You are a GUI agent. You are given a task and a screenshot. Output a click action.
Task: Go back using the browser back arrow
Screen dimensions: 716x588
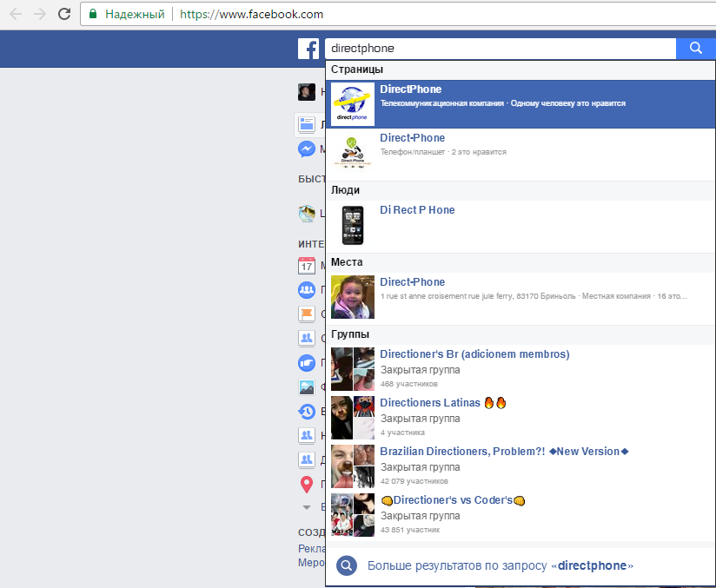[16, 14]
